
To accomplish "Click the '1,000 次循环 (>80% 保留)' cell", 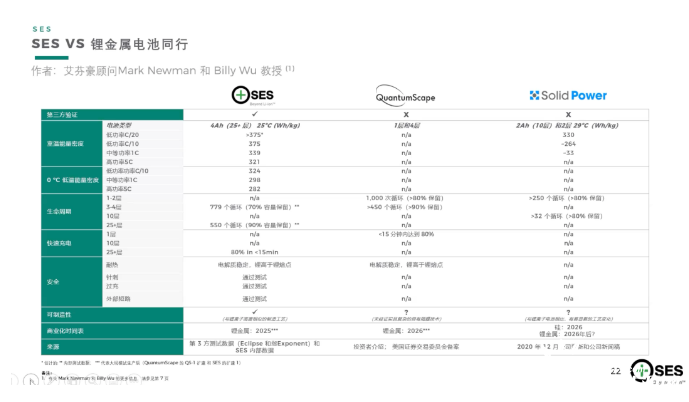I will coord(405,198).
